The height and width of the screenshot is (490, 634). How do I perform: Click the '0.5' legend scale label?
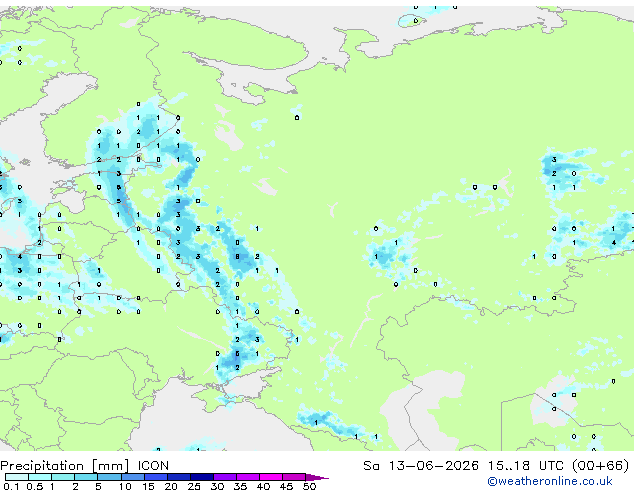coord(34,486)
